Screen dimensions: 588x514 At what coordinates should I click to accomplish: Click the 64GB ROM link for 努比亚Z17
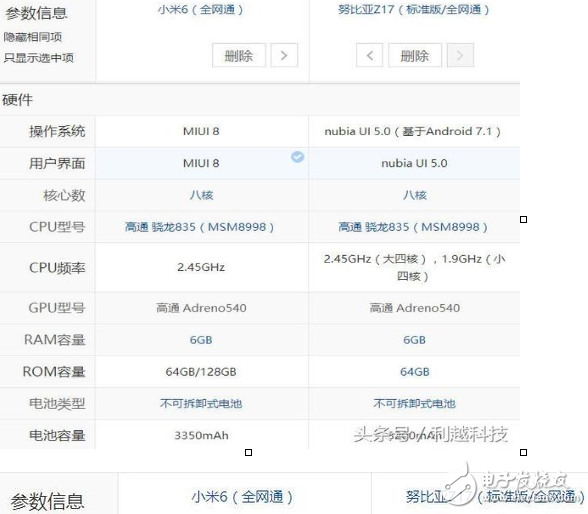[x=414, y=372]
